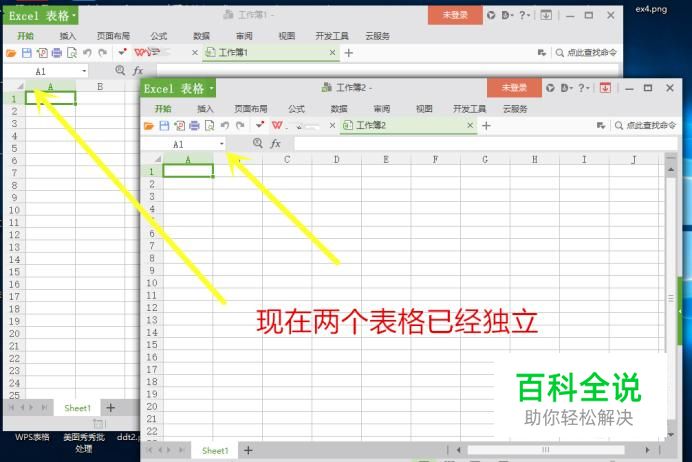
Task: Click the 点此查找命令 search box in 工作簿2
Action: (x=646, y=126)
